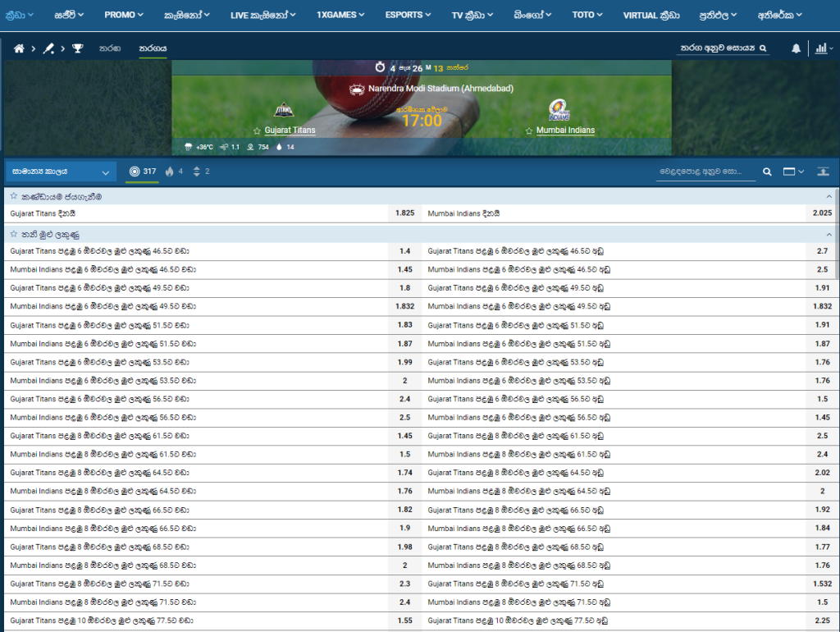Bet on Gujarat Titans to win at 1.825
The width and height of the screenshot is (840, 632).
405,213
